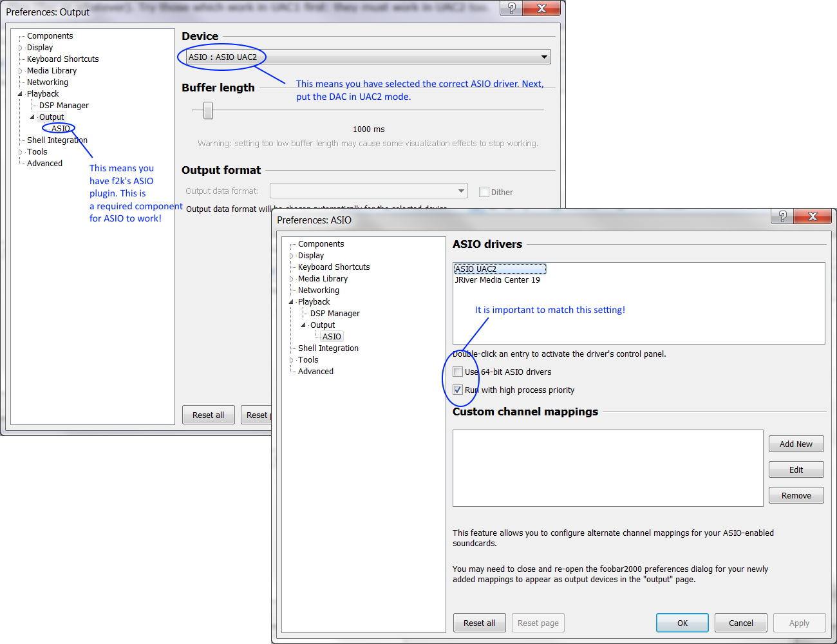Select Advanced in ASIO window tree
837x644 pixels.
(x=315, y=372)
